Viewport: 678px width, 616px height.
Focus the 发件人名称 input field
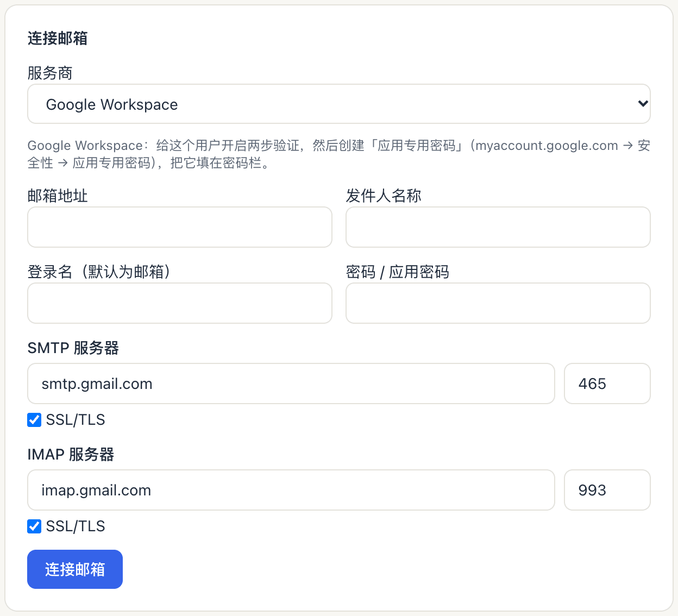pyautogui.click(x=498, y=227)
